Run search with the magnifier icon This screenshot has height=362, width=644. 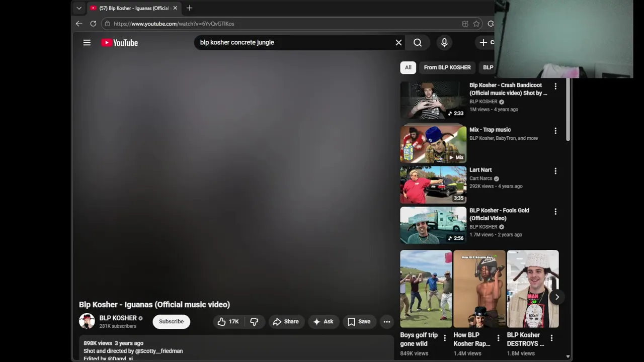coord(418,43)
